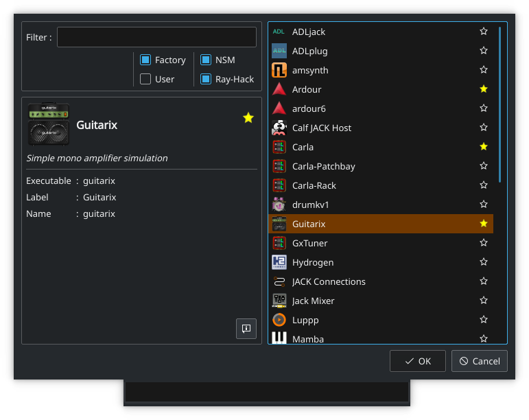
Task: Enable the User checkbox
Action: pyautogui.click(x=145, y=80)
